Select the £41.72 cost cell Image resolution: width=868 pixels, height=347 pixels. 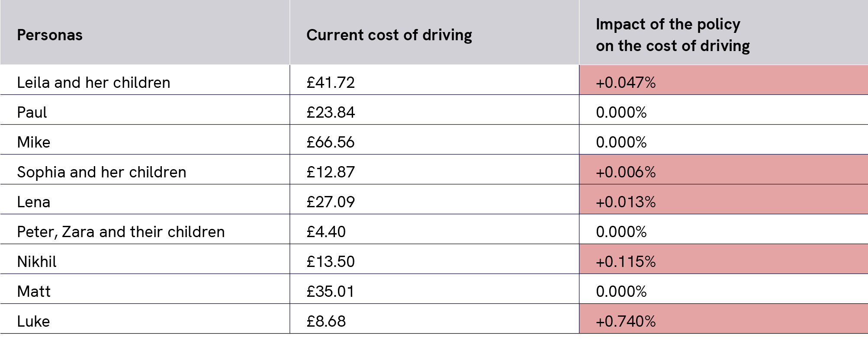[x=331, y=82]
